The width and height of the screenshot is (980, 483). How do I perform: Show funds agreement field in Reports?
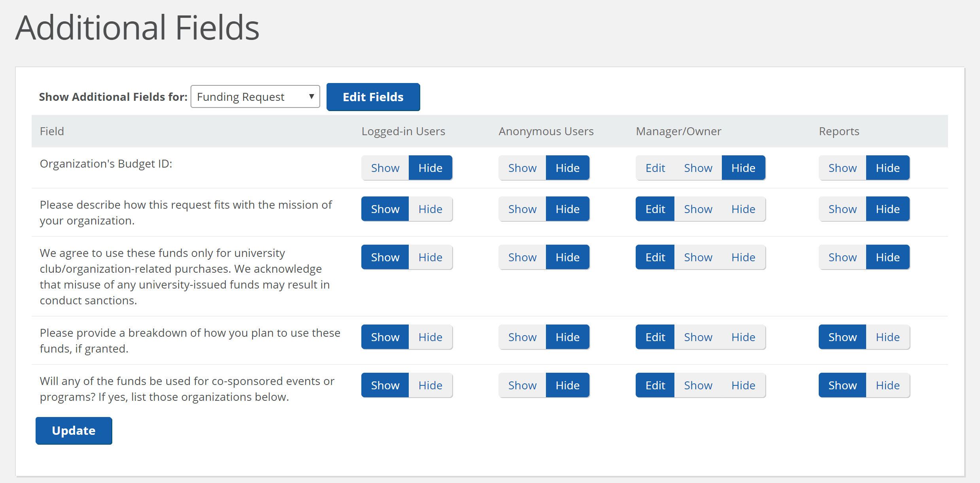pyautogui.click(x=842, y=257)
